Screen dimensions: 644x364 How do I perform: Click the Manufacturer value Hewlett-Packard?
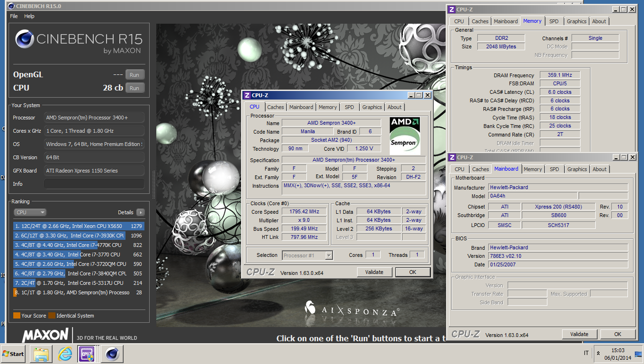pos(558,188)
